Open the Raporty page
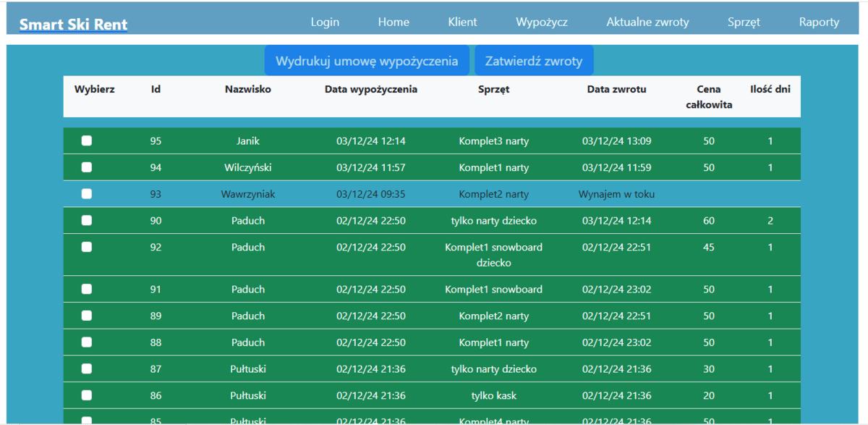The image size is (868, 425). pos(819,22)
